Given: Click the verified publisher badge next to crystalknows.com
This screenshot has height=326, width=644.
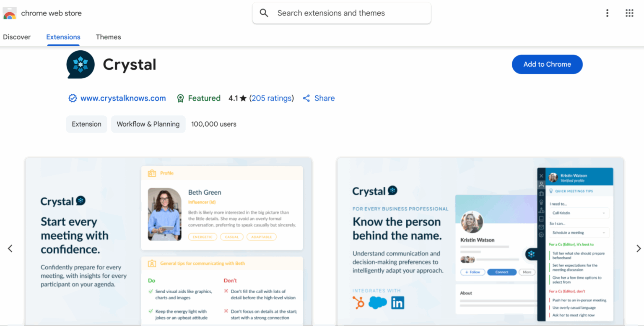Looking at the screenshot, I should [73, 98].
